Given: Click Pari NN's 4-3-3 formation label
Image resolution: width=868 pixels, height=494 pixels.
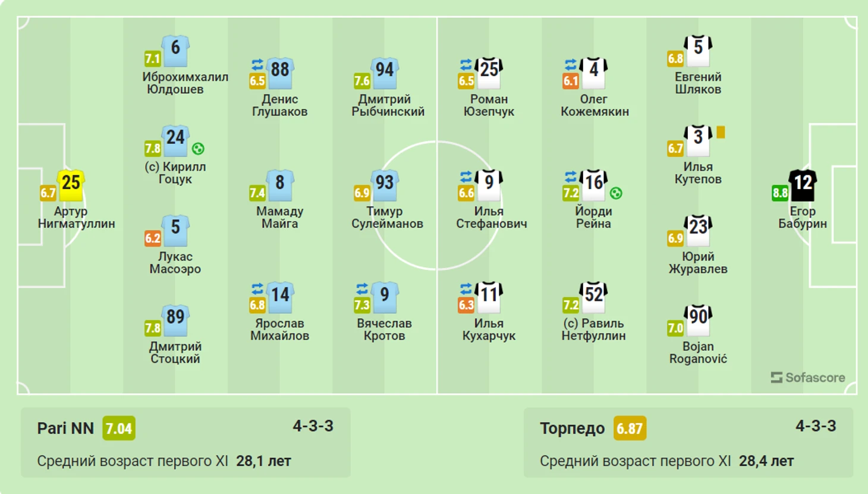Looking at the screenshot, I should (313, 426).
